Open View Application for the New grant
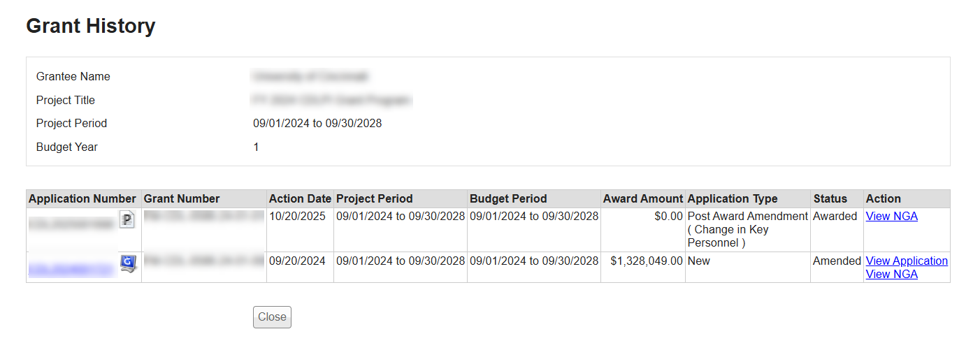Screen dimensions: 980x357 pyautogui.click(x=907, y=261)
